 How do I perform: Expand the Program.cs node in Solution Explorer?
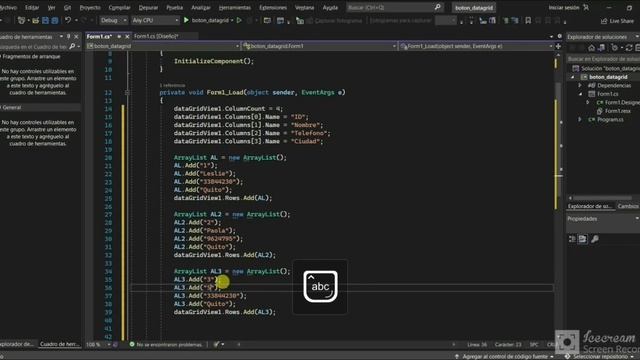[x=580, y=120]
